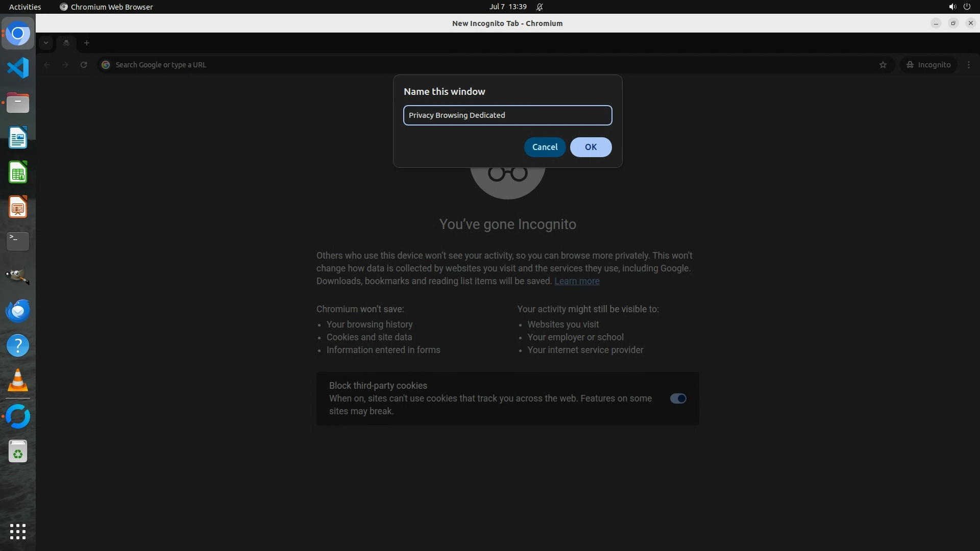The width and height of the screenshot is (980, 551).
Task: Click the Incognito profile chip
Action: [x=928, y=65]
